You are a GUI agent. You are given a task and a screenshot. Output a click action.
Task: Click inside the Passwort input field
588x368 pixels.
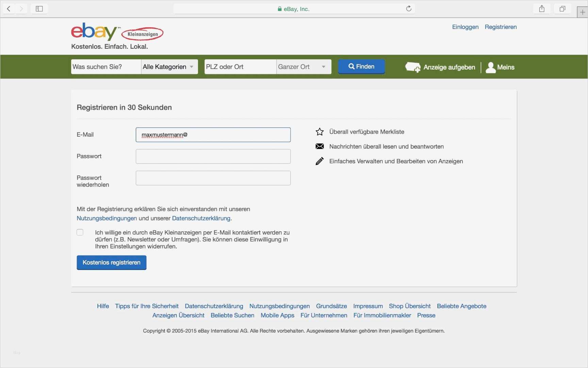coord(213,156)
